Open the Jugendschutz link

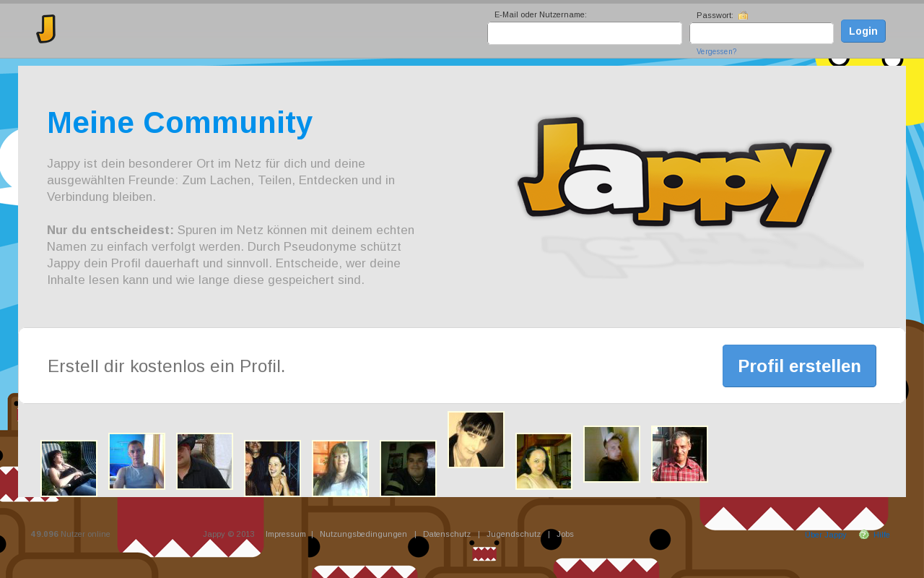pos(513,534)
